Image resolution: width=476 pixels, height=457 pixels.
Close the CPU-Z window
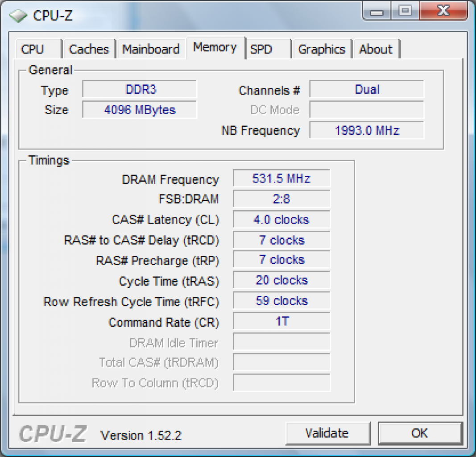pos(443,11)
